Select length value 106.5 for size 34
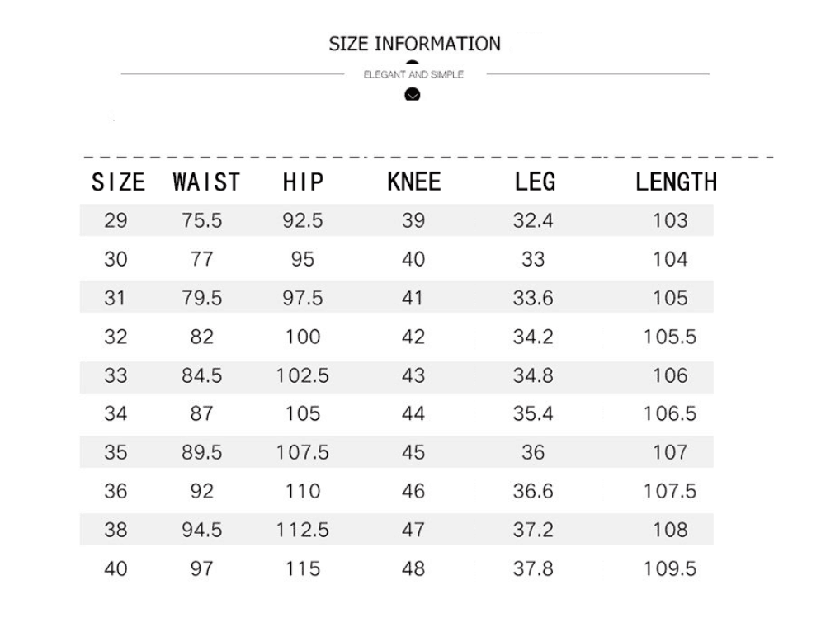This screenshot has width=840, height=618. [x=670, y=413]
